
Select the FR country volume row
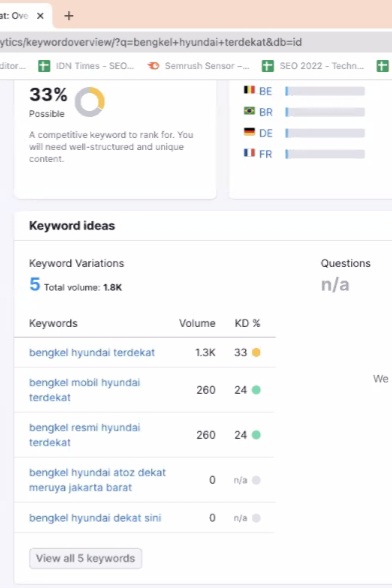tap(304, 154)
